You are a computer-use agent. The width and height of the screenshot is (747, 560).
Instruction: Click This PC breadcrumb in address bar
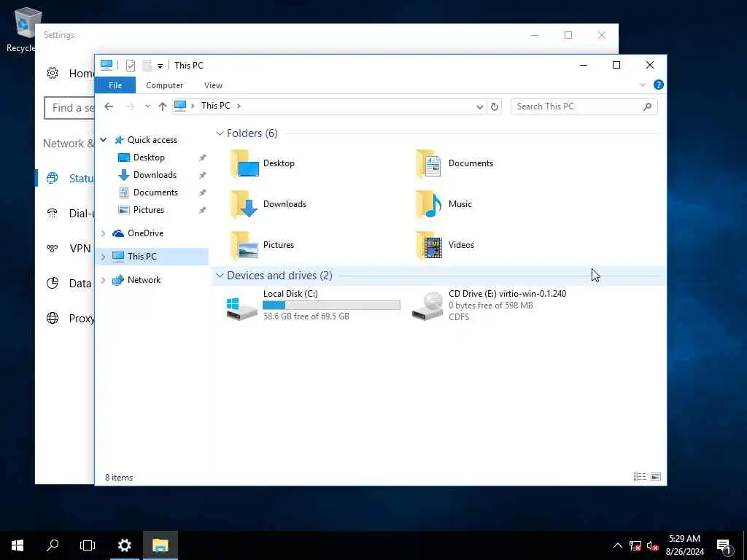[215, 106]
